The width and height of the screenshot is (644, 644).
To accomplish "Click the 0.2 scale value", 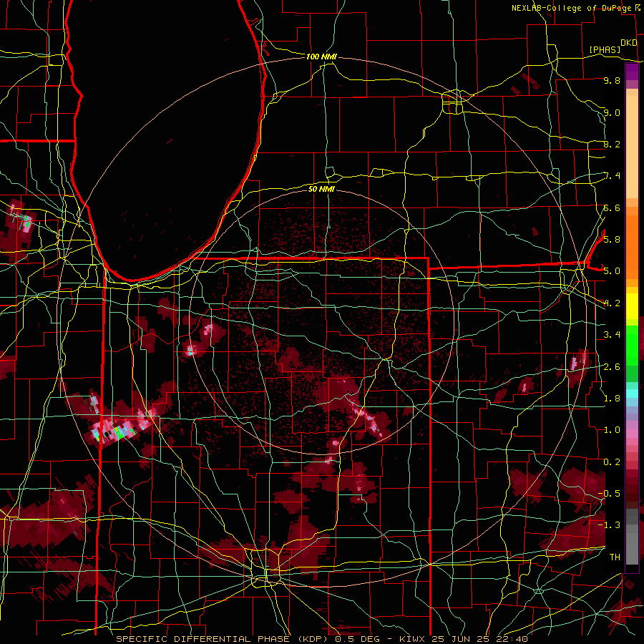I will pyautogui.click(x=612, y=462).
